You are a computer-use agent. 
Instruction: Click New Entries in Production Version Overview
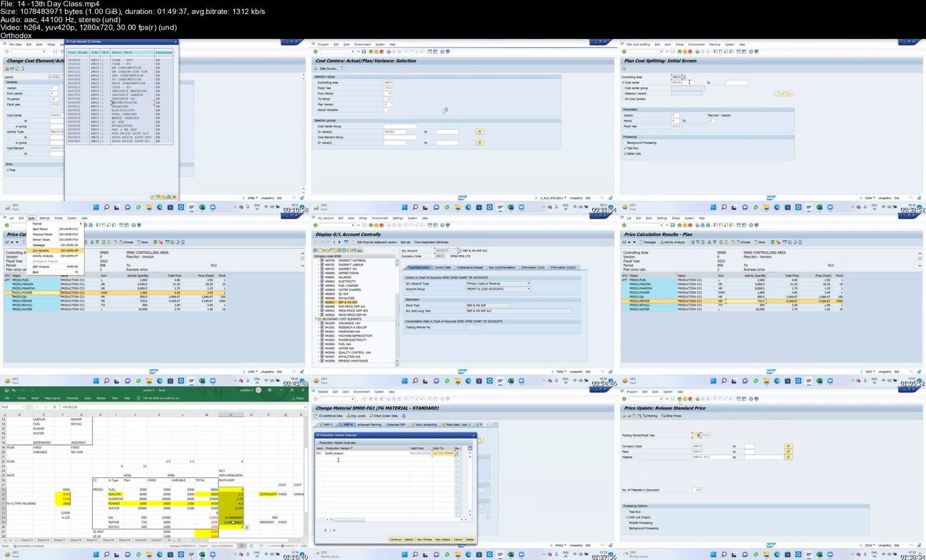(424, 540)
